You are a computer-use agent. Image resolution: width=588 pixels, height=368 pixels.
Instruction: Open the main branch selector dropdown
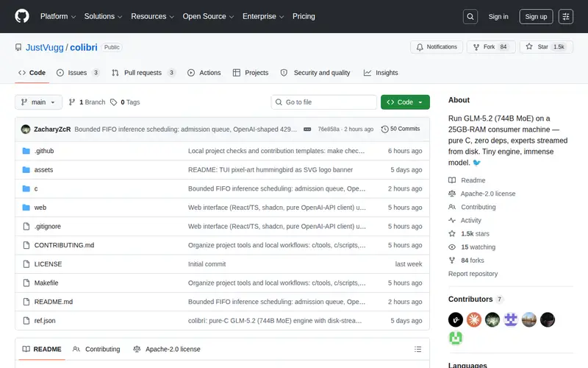(x=38, y=102)
